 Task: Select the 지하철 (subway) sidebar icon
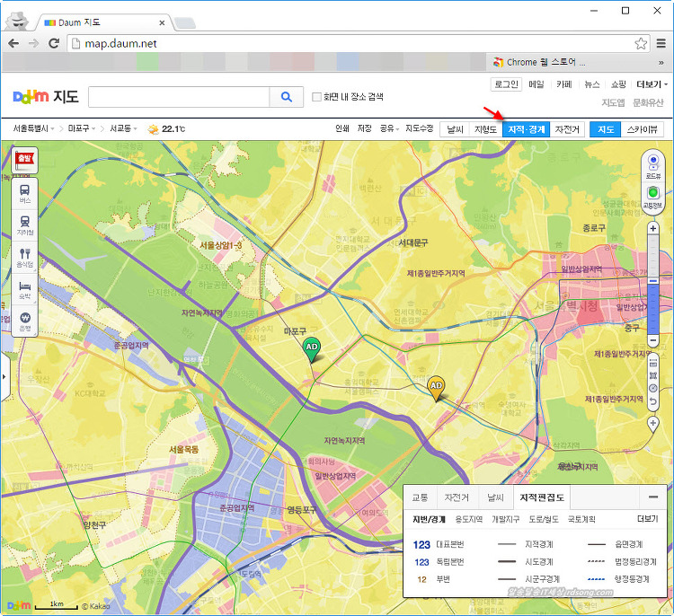pyautogui.click(x=24, y=224)
